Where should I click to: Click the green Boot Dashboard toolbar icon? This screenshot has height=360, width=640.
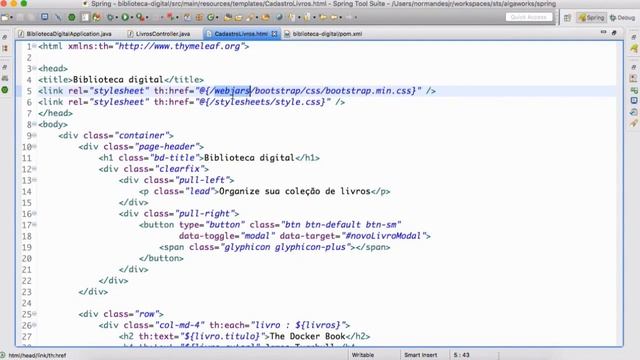pos(72,17)
